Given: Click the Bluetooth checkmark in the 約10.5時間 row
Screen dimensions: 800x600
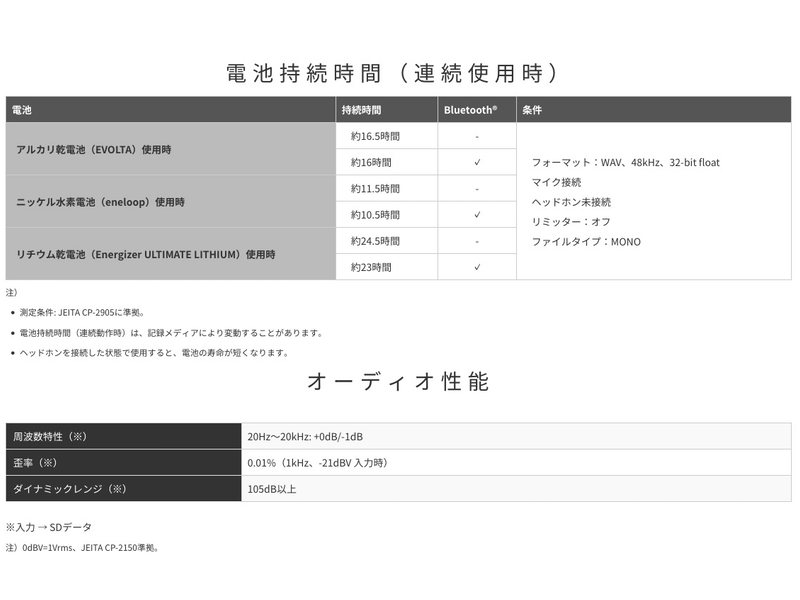Looking at the screenshot, I should pos(477,215).
